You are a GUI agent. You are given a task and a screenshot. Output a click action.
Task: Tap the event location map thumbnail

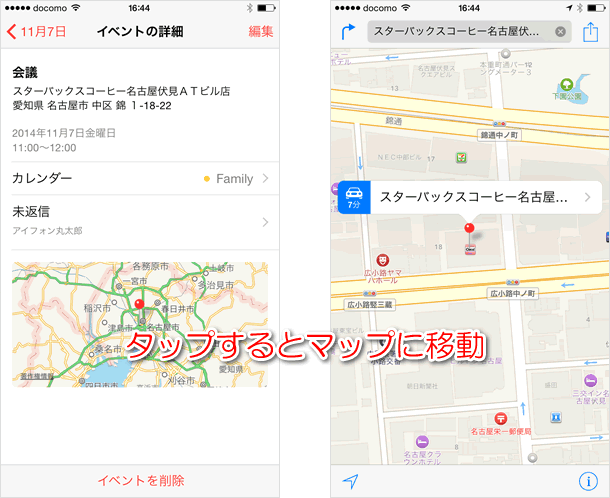coord(140,324)
